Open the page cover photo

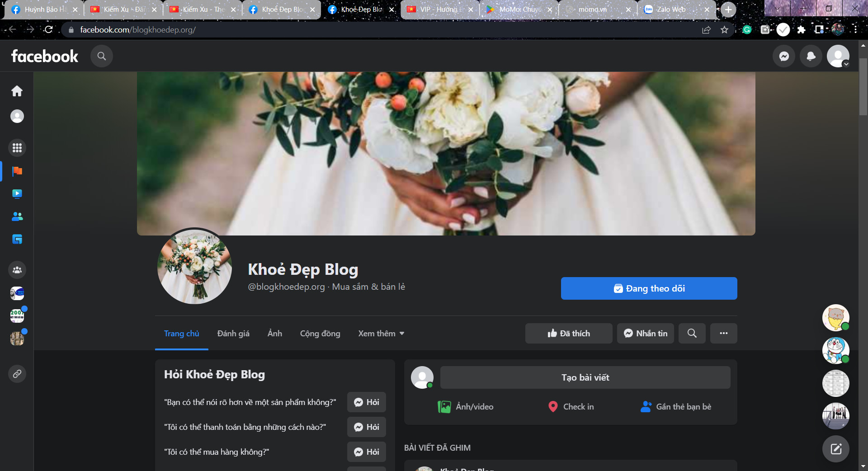point(446,153)
